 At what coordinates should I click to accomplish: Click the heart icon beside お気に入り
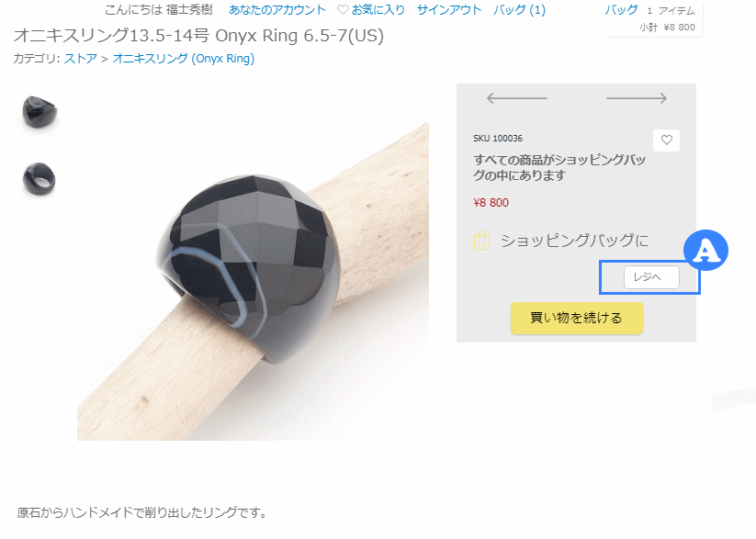[x=343, y=10]
